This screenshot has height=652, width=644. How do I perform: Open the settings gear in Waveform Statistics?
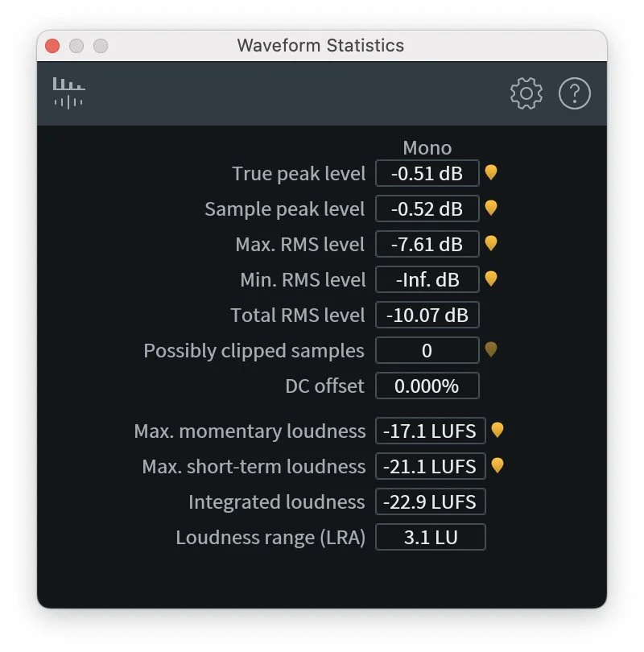(x=526, y=93)
